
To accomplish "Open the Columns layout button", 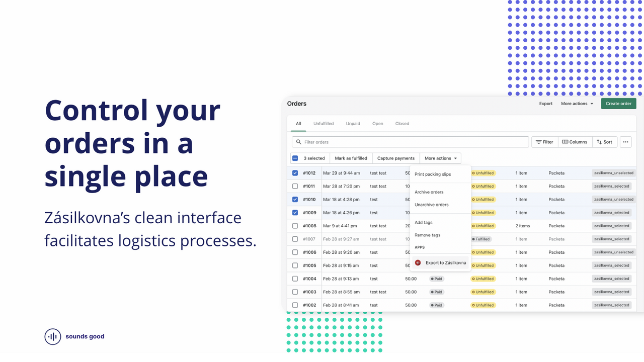I will (575, 142).
